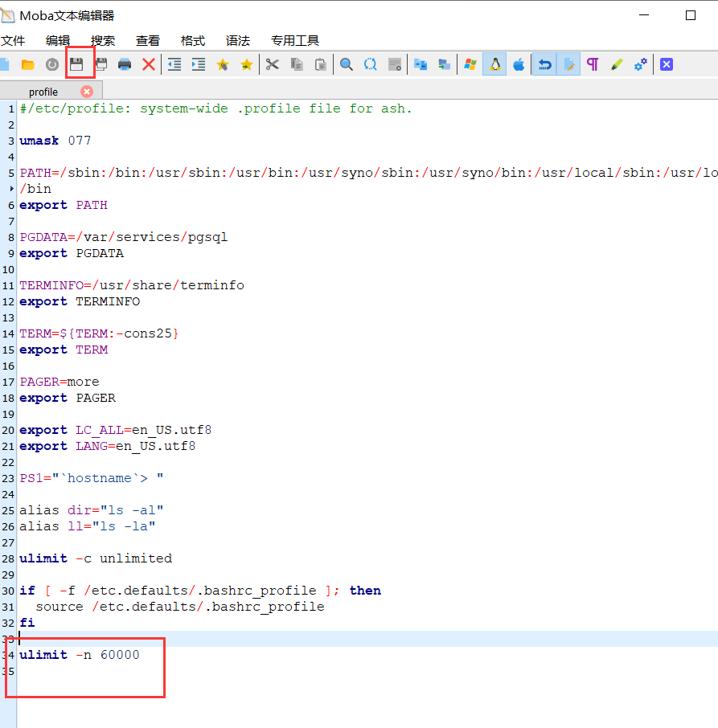Click the reload file circular icon
This screenshot has width=718, height=728.
(52, 64)
